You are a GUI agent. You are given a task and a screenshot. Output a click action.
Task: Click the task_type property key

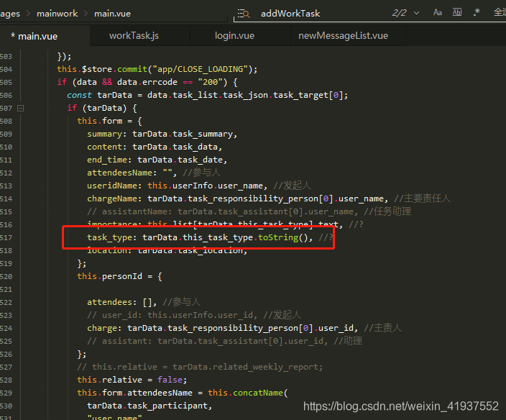(x=110, y=237)
